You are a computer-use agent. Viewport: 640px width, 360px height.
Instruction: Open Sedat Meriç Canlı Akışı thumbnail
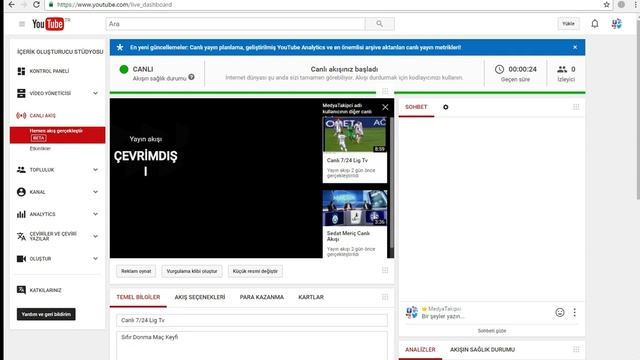355,208
